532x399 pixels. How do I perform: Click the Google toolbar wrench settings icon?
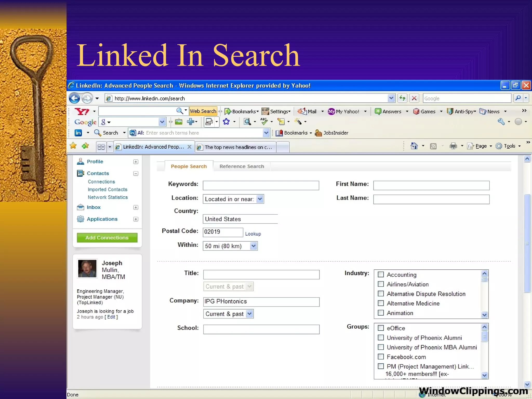click(501, 122)
